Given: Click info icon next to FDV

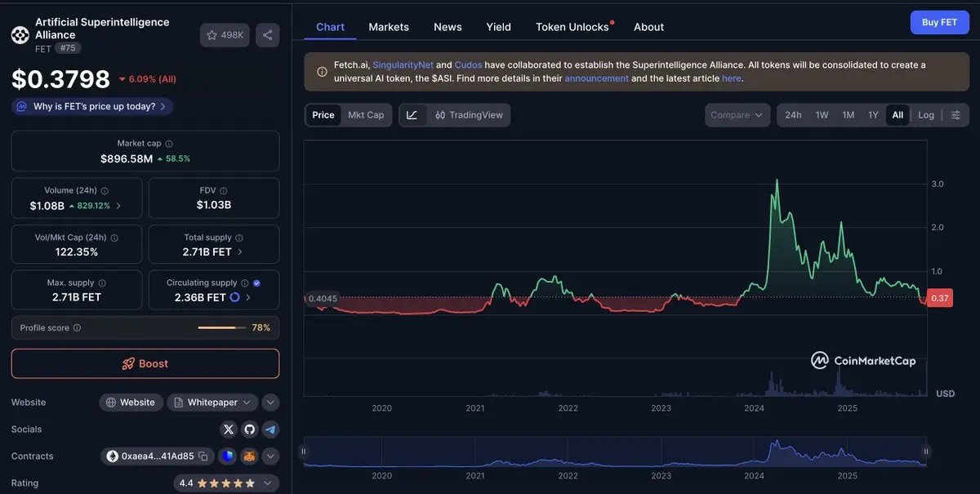Looking at the screenshot, I should pyautogui.click(x=224, y=191).
